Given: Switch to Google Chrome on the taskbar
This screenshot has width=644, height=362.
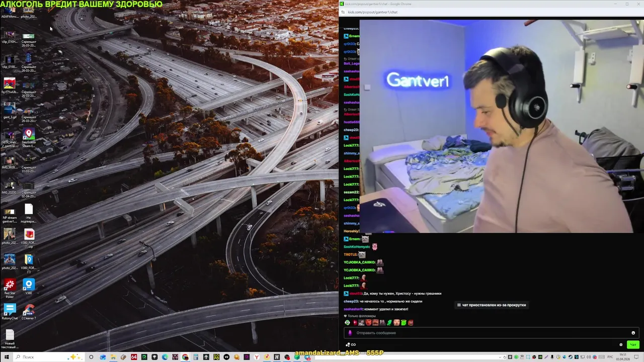Looking at the screenshot, I should click(x=185, y=357).
